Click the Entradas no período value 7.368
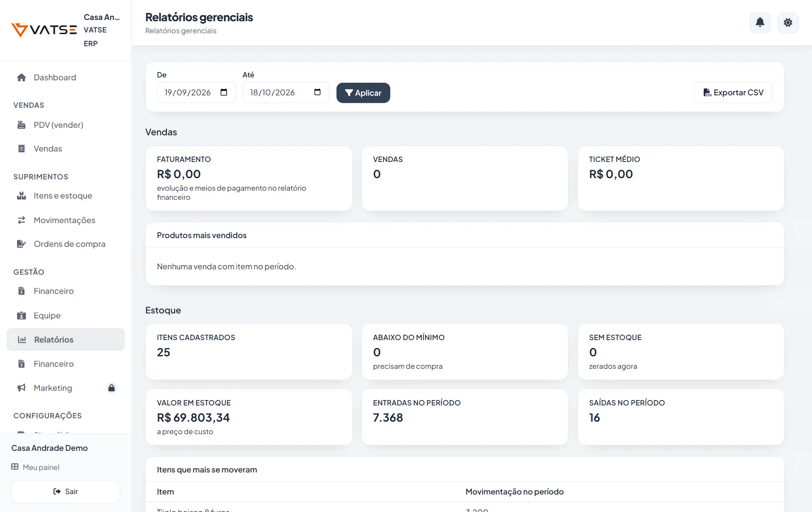This screenshot has width=812, height=512. click(388, 418)
